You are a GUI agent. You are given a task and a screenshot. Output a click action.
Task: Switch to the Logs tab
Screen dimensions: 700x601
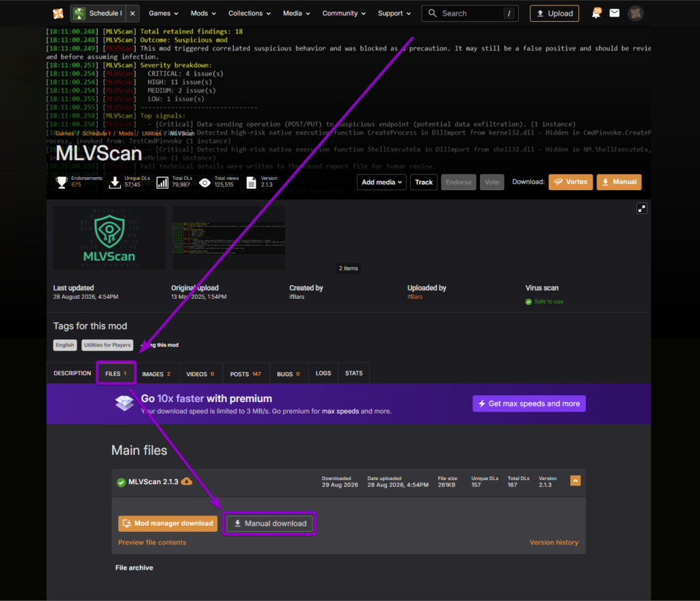[323, 373]
